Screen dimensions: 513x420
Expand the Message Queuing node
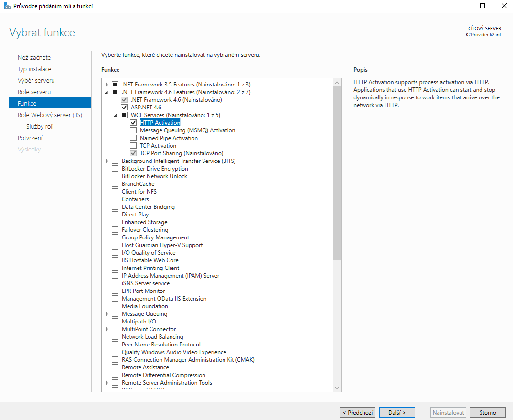click(x=107, y=314)
